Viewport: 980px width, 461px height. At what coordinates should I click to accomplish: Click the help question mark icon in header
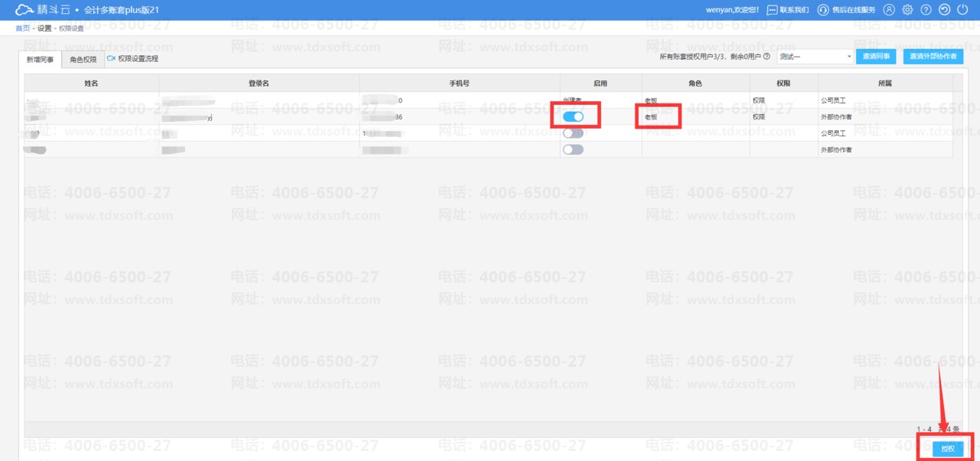(926, 10)
